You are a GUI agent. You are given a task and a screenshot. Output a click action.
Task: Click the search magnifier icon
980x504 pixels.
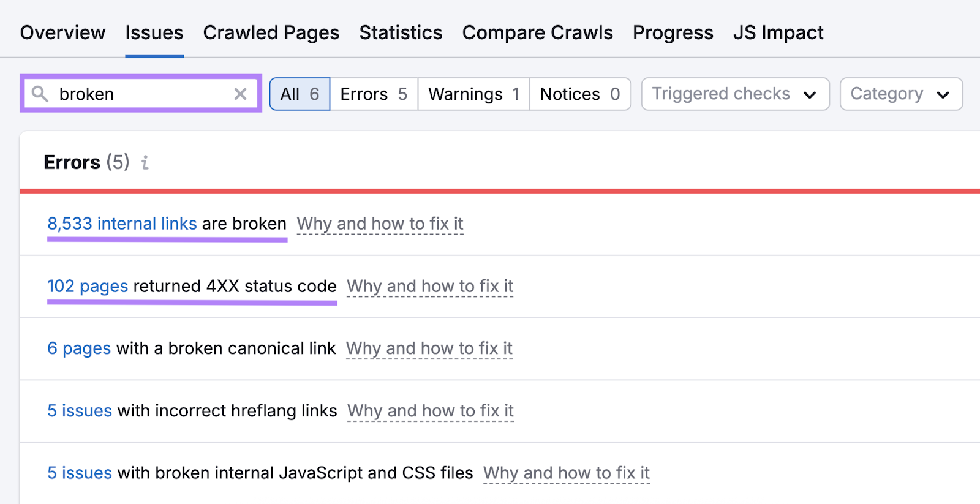(x=40, y=94)
